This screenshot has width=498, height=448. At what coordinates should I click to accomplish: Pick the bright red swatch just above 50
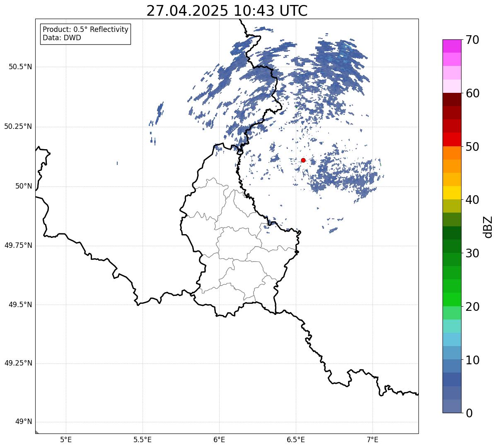[x=452, y=140]
